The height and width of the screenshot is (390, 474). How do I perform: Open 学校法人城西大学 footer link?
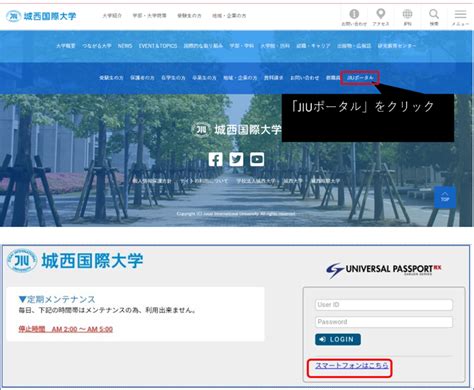pyautogui.click(x=256, y=181)
